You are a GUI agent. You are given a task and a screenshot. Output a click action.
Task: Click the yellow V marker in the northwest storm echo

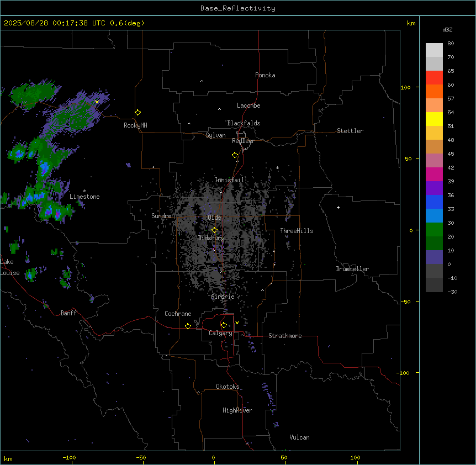97,102
